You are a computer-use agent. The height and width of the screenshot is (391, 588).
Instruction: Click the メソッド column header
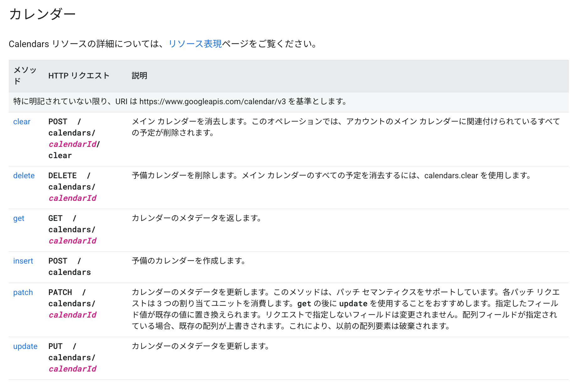pos(25,76)
